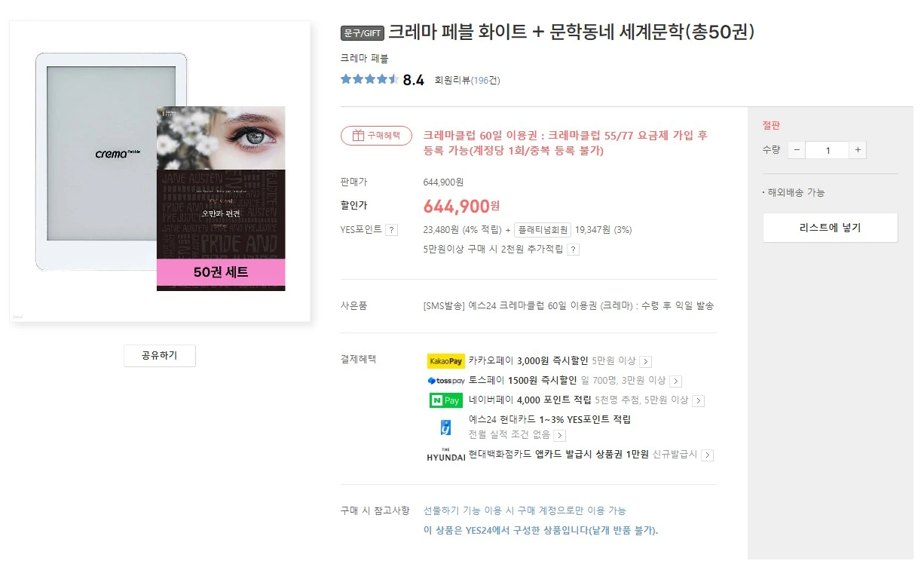
Task: Click the quantity input field
Action: coord(827,150)
